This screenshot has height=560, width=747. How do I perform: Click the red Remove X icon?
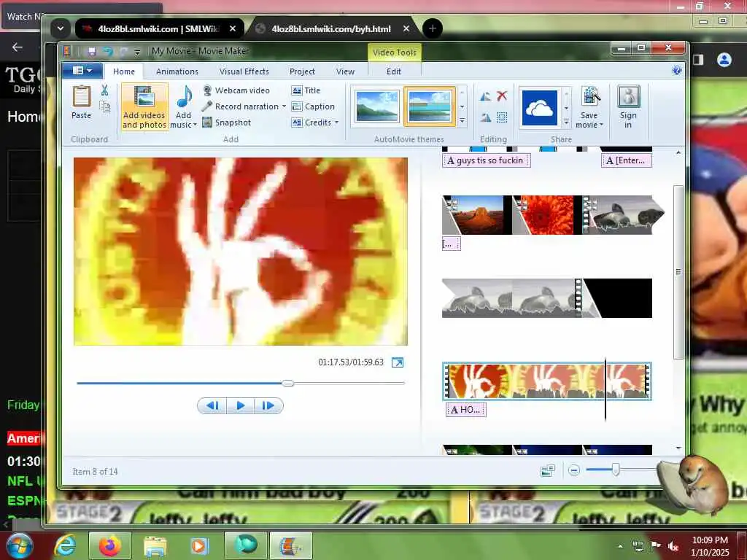(x=502, y=96)
